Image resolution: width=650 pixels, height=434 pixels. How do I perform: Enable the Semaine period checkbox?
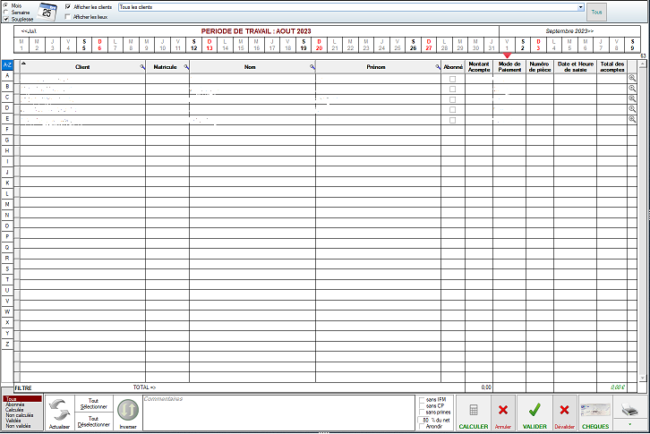point(6,12)
